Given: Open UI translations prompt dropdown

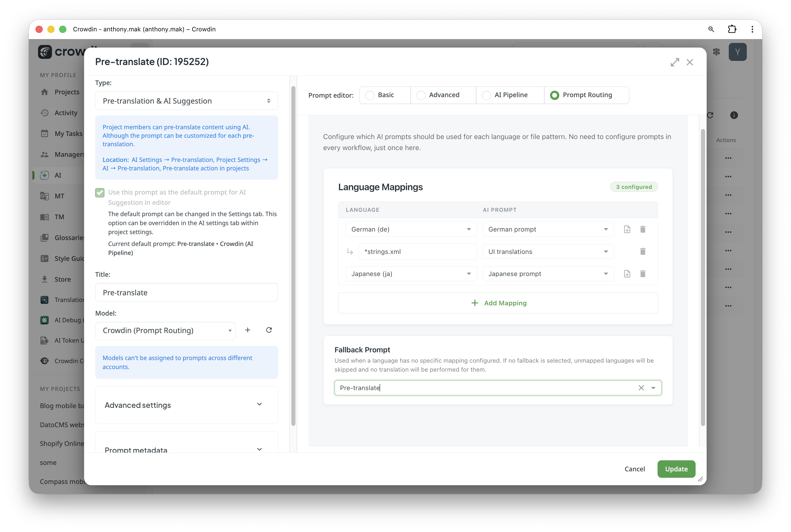Looking at the screenshot, I should (x=548, y=251).
